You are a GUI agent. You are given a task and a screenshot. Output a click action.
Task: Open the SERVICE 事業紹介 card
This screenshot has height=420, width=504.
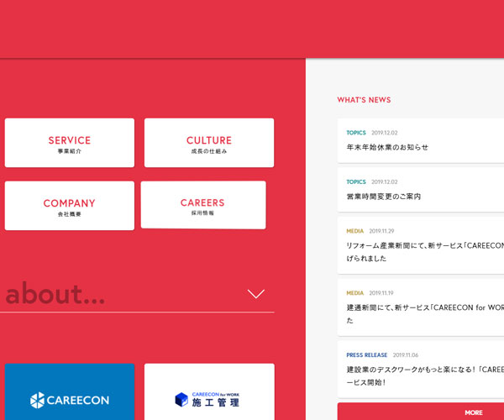click(69, 143)
